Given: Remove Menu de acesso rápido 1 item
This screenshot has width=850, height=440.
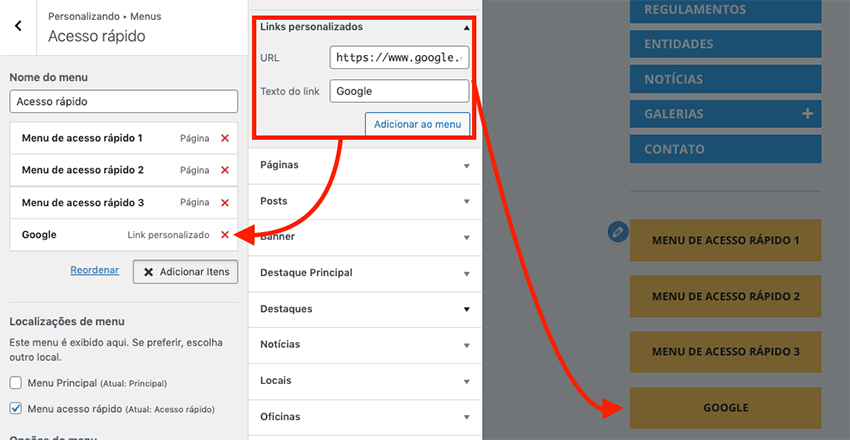Looking at the screenshot, I should pos(224,138).
